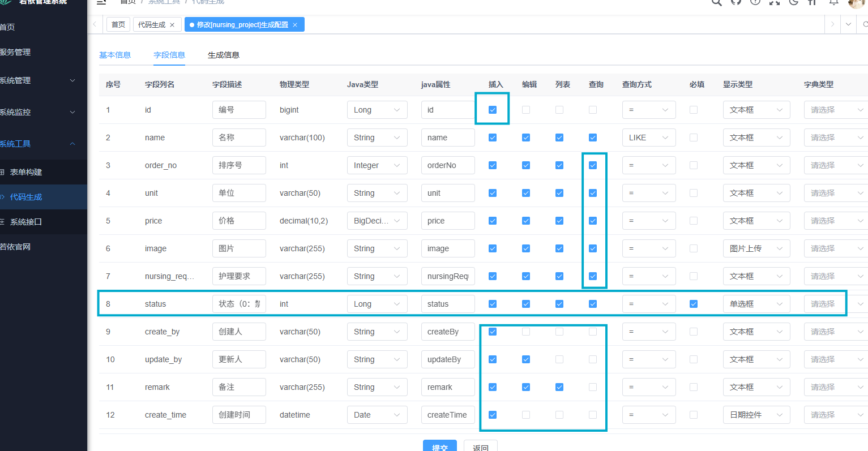Screen dimensions: 868x451
Task: Open Java类型 dropdown for the id row
Action: tap(377, 110)
